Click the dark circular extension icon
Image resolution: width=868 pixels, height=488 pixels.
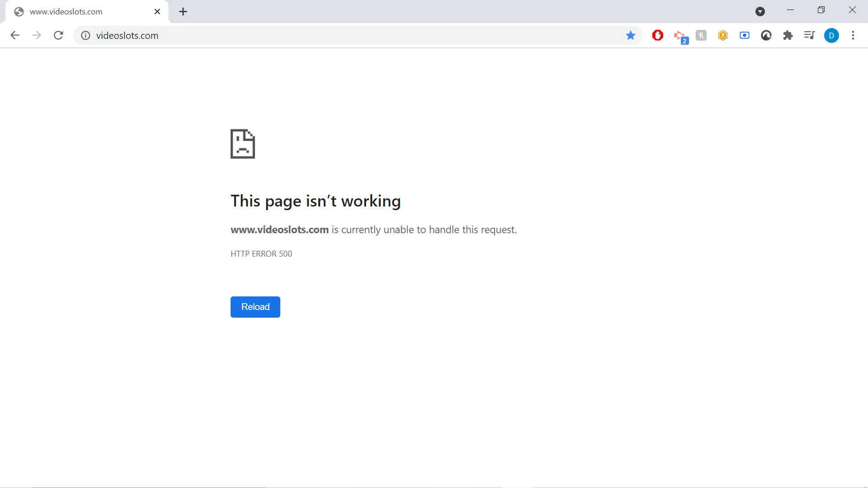tap(766, 35)
